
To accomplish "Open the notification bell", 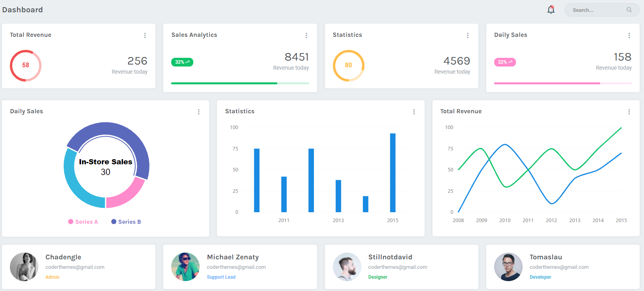I will [551, 10].
